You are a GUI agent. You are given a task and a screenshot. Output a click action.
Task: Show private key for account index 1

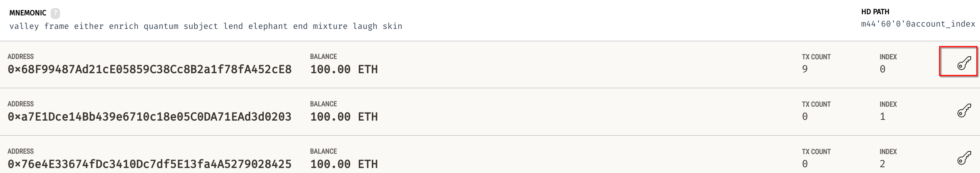pos(963,111)
